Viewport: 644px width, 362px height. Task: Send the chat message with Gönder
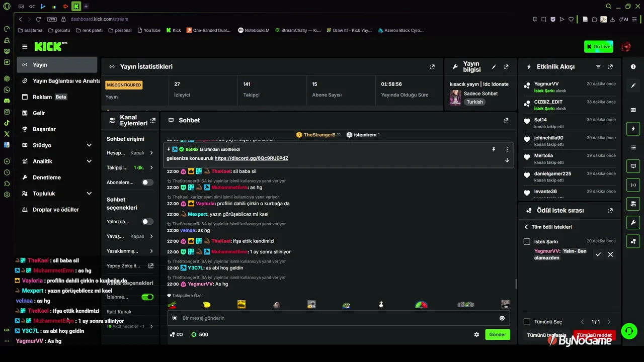pyautogui.click(x=498, y=334)
